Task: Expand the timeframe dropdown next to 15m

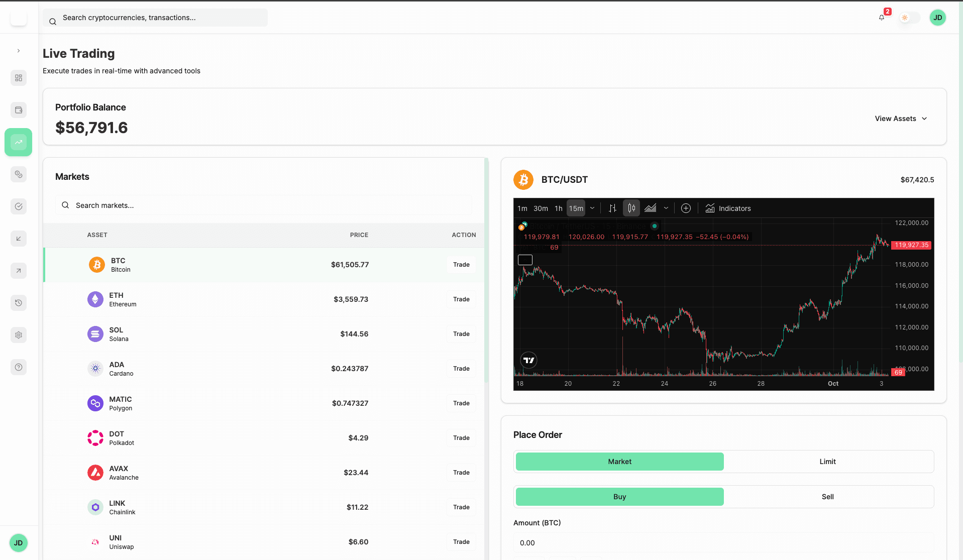Action: [593, 208]
